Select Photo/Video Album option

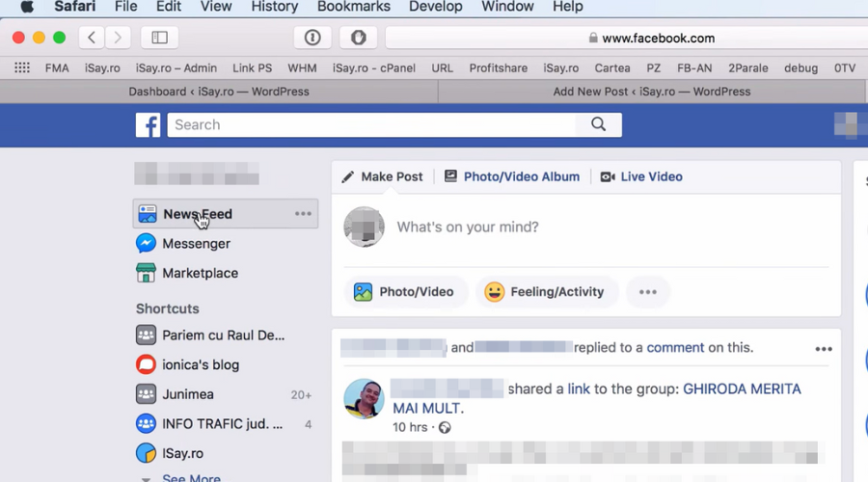512,176
